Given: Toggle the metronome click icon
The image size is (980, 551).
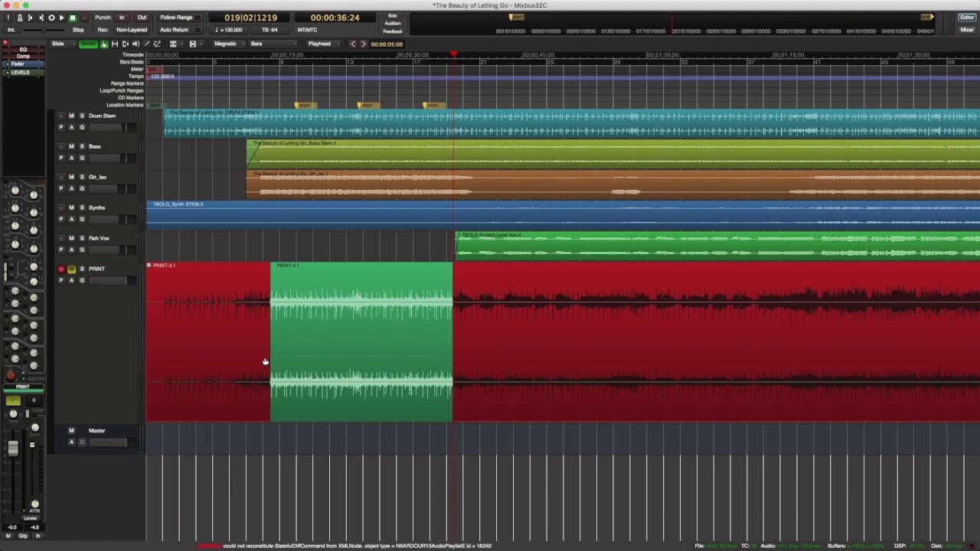Looking at the screenshot, I should point(20,18).
